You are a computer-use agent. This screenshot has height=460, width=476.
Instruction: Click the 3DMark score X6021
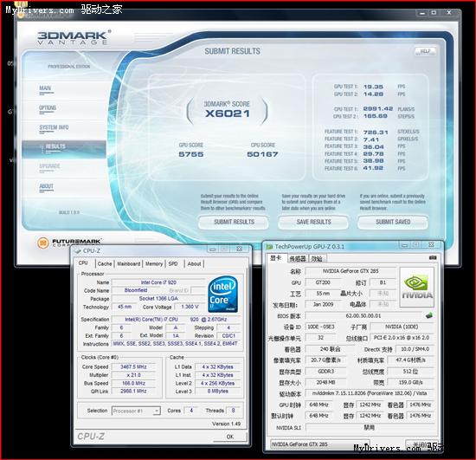point(228,113)
